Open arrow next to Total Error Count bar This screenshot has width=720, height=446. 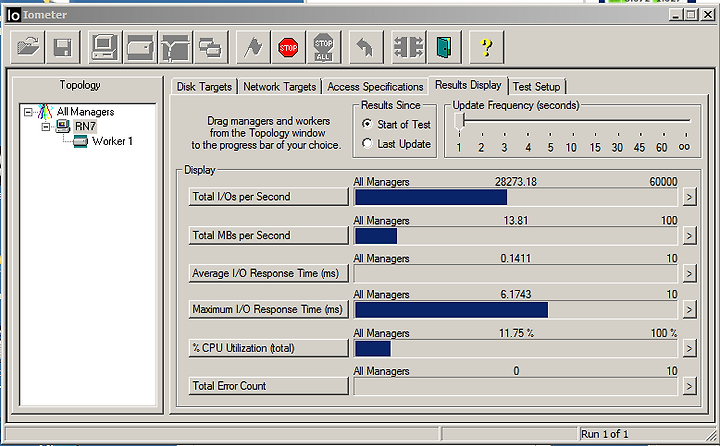point(689,387)
